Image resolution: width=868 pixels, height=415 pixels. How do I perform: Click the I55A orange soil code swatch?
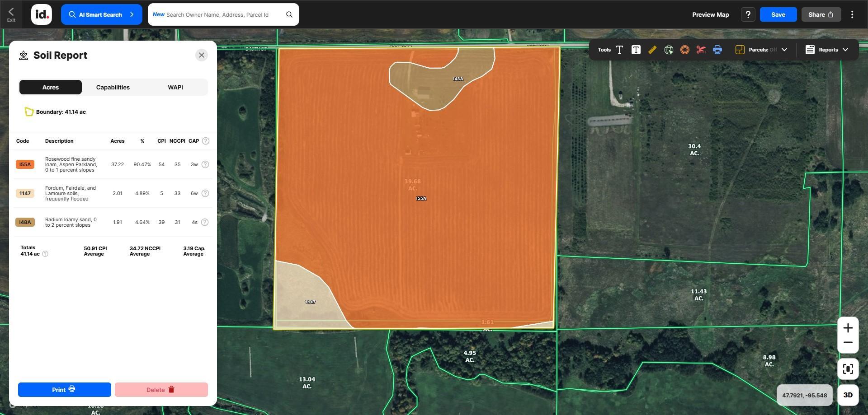(25, 164)
